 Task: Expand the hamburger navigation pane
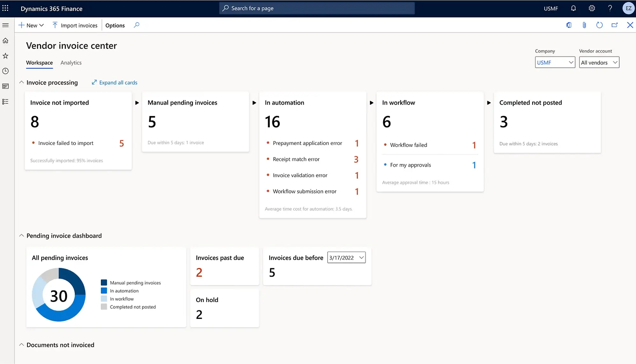5,25
